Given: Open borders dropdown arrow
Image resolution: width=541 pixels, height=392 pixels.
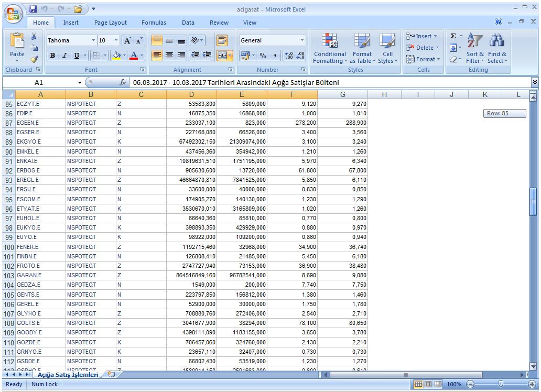Looking at the screenshot, I should (x=105, y=55).
